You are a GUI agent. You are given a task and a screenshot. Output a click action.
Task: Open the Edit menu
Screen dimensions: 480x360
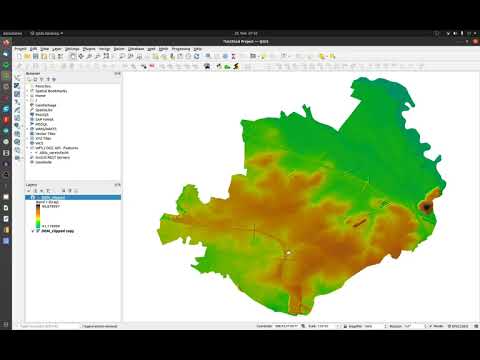(33, 49)
